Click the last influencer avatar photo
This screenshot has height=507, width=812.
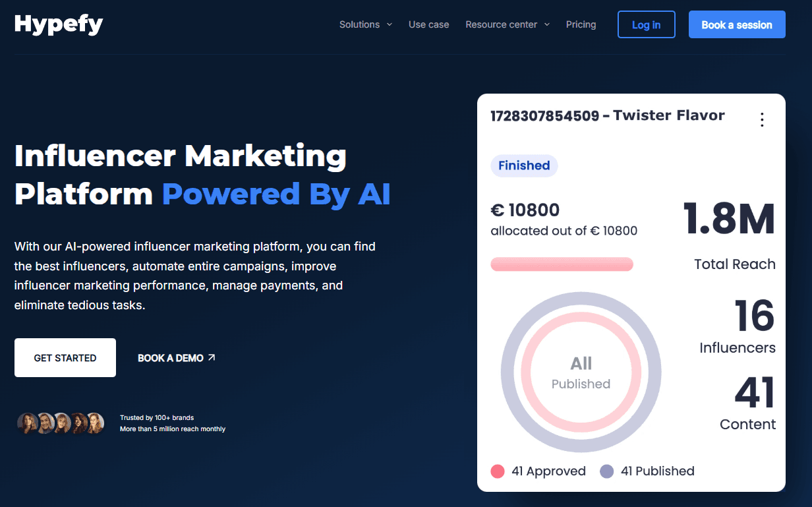(95, 423)
